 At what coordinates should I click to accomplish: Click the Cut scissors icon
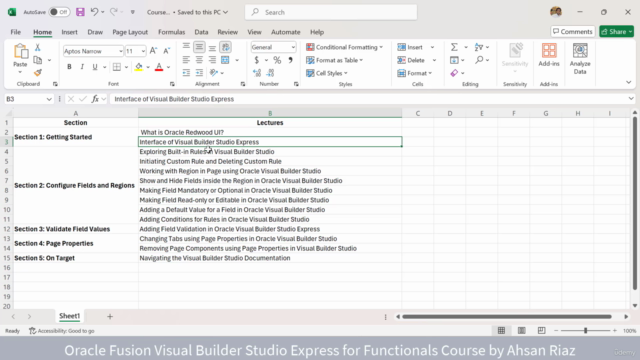pyautogui.click(x=38, y=47)
